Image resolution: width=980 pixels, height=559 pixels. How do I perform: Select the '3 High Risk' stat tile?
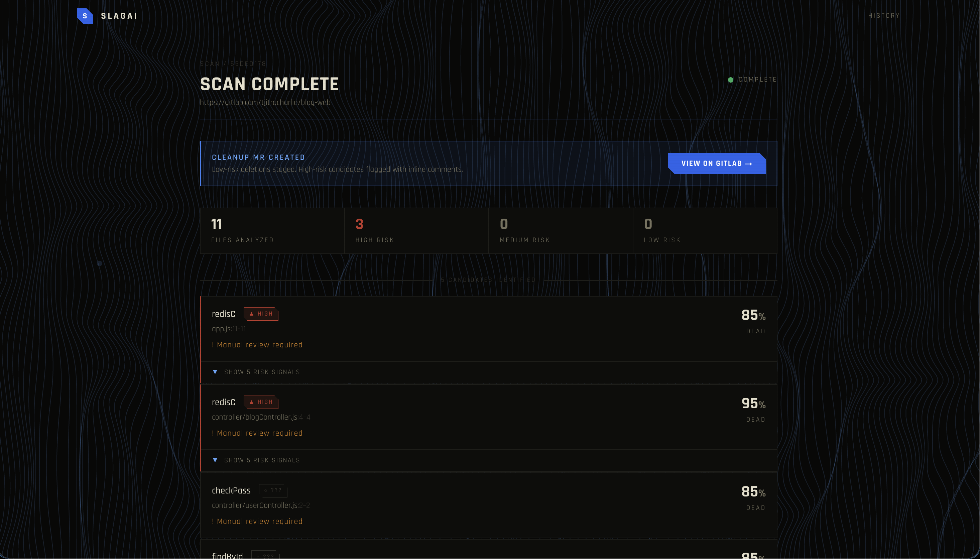[x=417, y=231]
